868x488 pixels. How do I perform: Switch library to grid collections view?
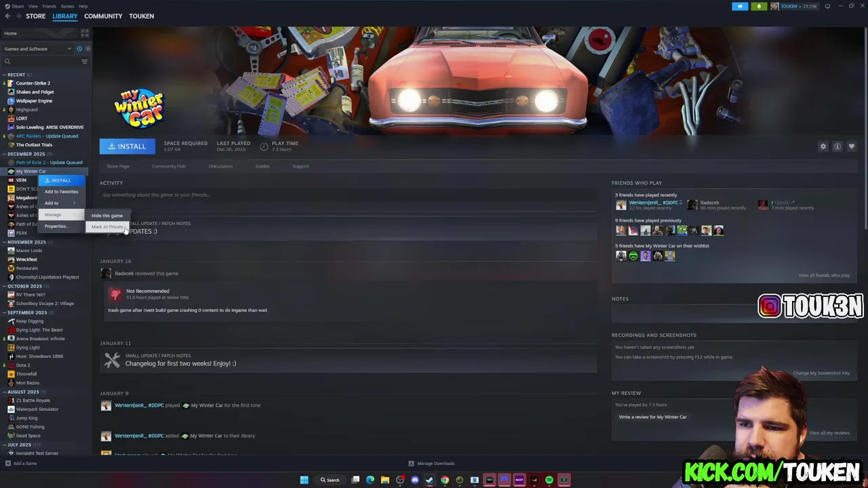click(85, 33)
